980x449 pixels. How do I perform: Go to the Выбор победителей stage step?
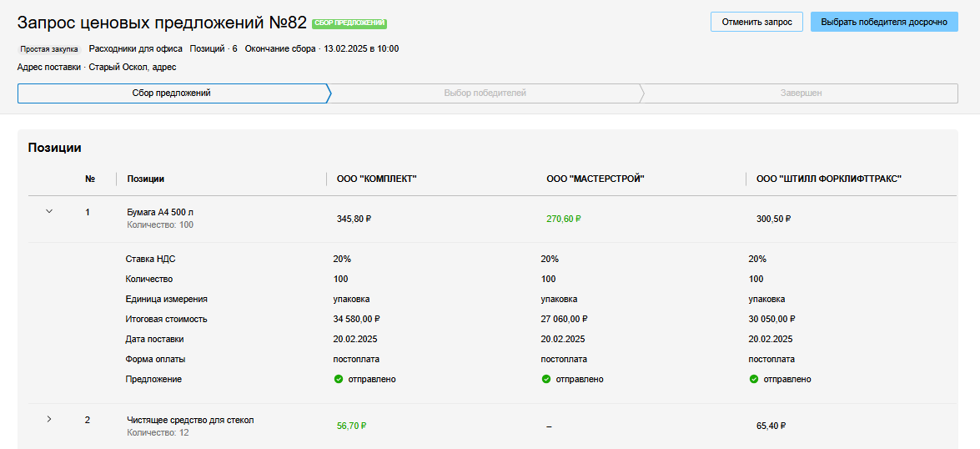pyautogui.click(x=485, y=93)
